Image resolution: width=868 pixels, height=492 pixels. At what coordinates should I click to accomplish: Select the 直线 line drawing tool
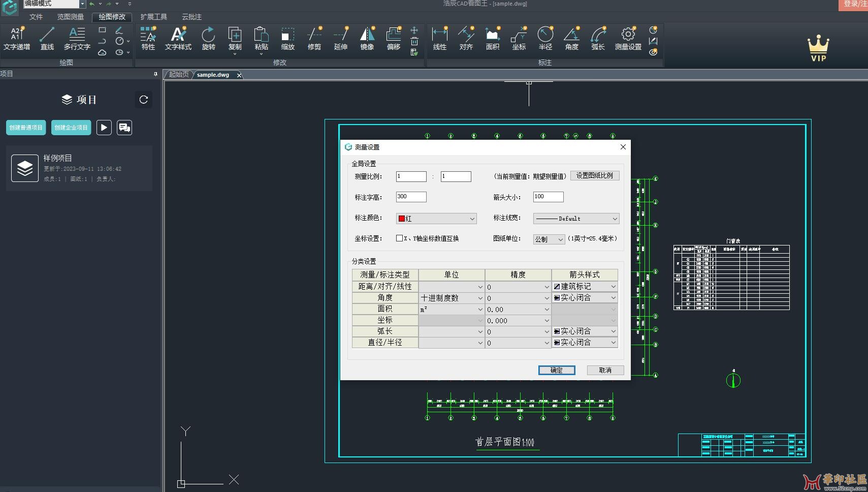click(47, 38)
